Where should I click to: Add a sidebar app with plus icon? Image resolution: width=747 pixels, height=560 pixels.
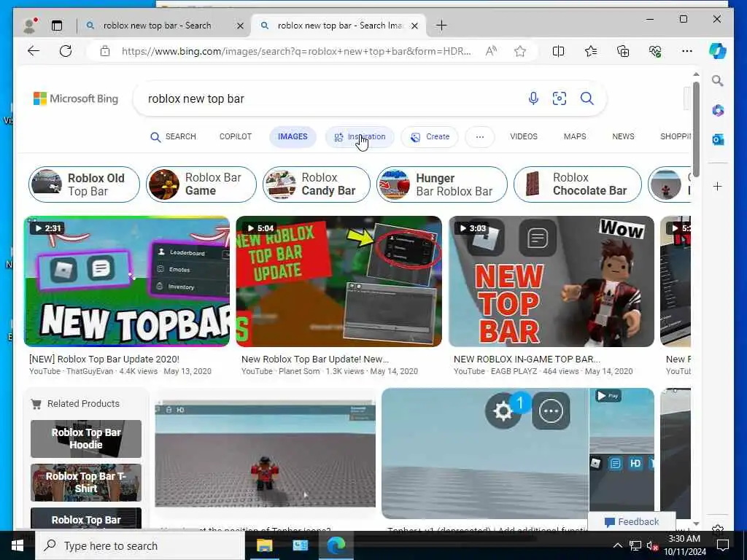pyautogui.click(x=718, y=186)
